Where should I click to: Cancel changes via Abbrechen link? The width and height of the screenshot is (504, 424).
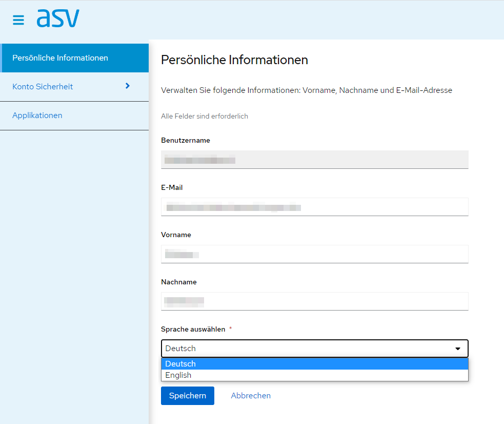click(251, 396)
